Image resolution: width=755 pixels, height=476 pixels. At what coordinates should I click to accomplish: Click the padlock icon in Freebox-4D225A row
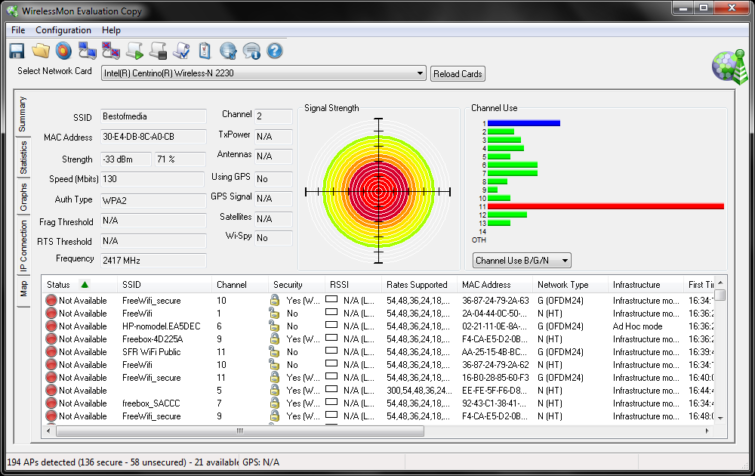274,339
